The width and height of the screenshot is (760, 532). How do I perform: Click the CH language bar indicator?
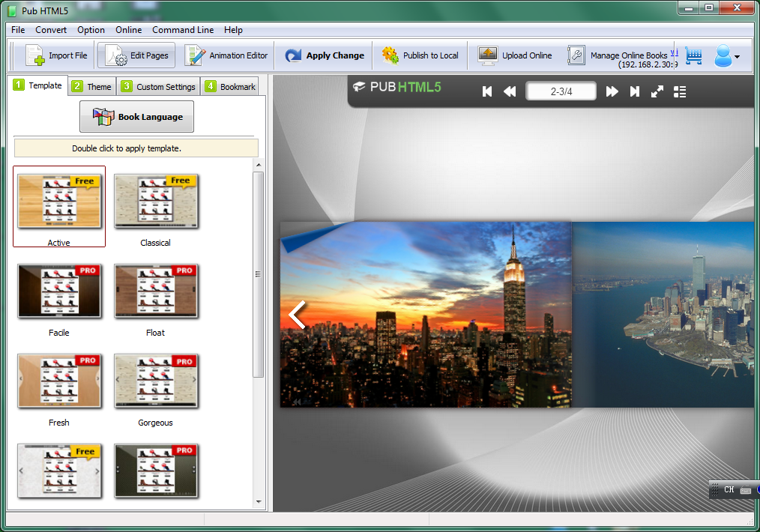[x=729, y=490]
